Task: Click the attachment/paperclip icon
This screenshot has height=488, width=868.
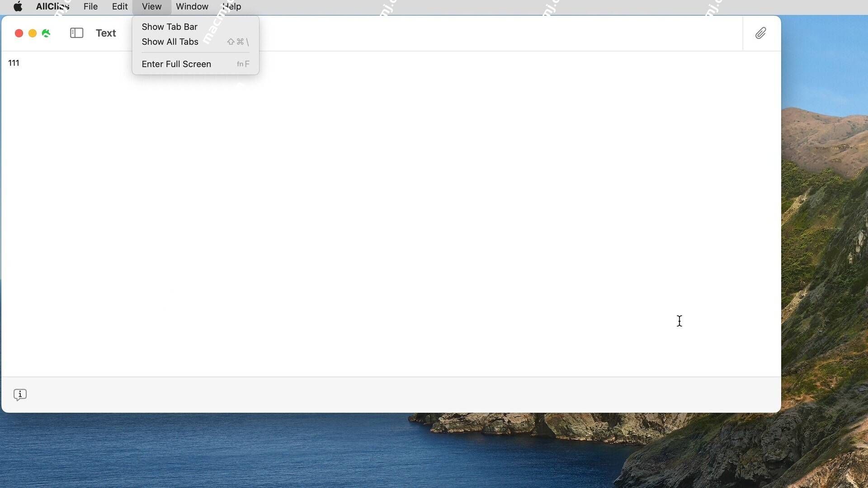Action: tap(761, 33)
